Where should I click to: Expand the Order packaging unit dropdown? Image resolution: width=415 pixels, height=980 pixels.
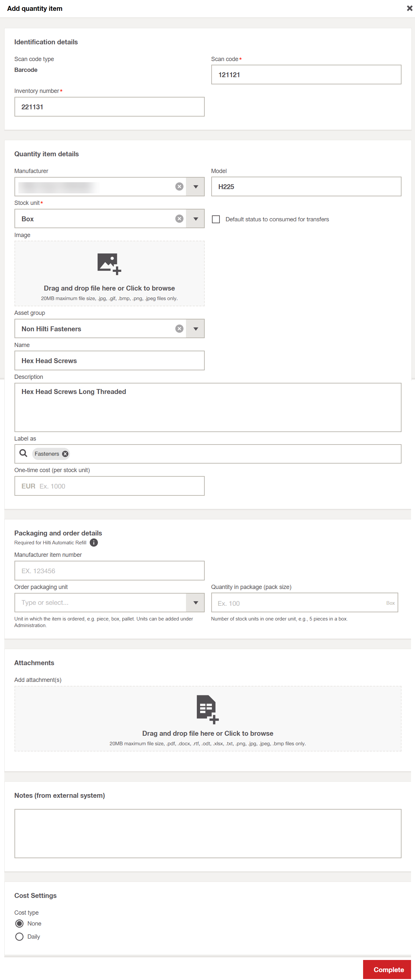tap(195, 602)
